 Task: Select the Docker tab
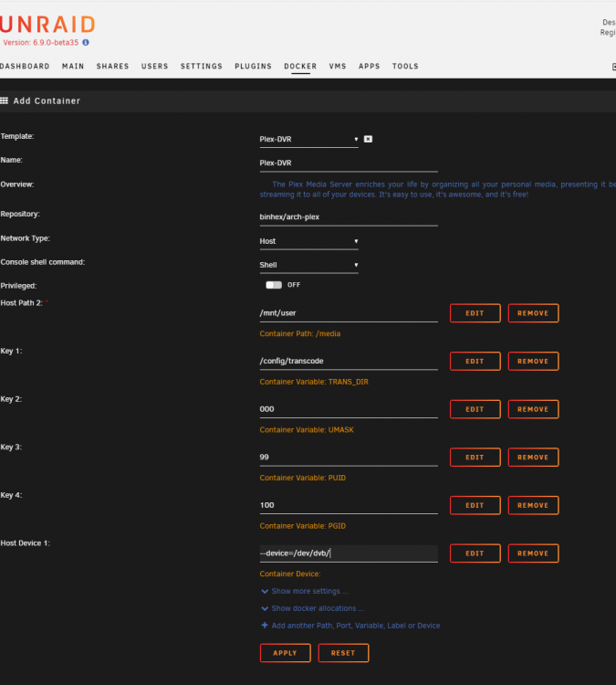[x=300, y=67]
